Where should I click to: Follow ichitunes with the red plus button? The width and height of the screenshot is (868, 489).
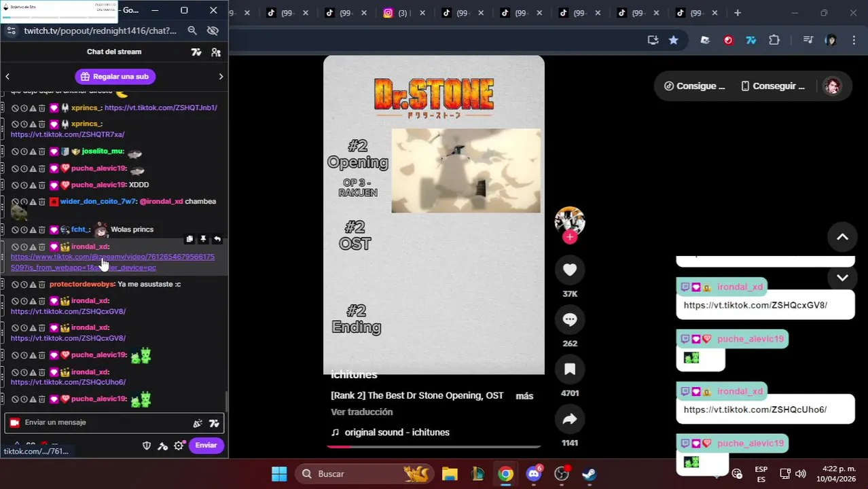pyautogui.click(x=570, y=237)
